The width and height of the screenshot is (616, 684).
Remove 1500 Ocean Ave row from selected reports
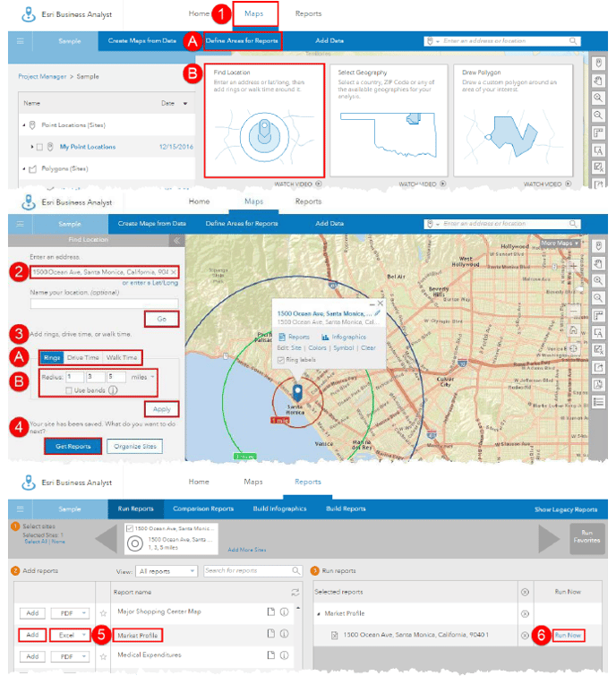pyautogui.click(x=525, y=635)
